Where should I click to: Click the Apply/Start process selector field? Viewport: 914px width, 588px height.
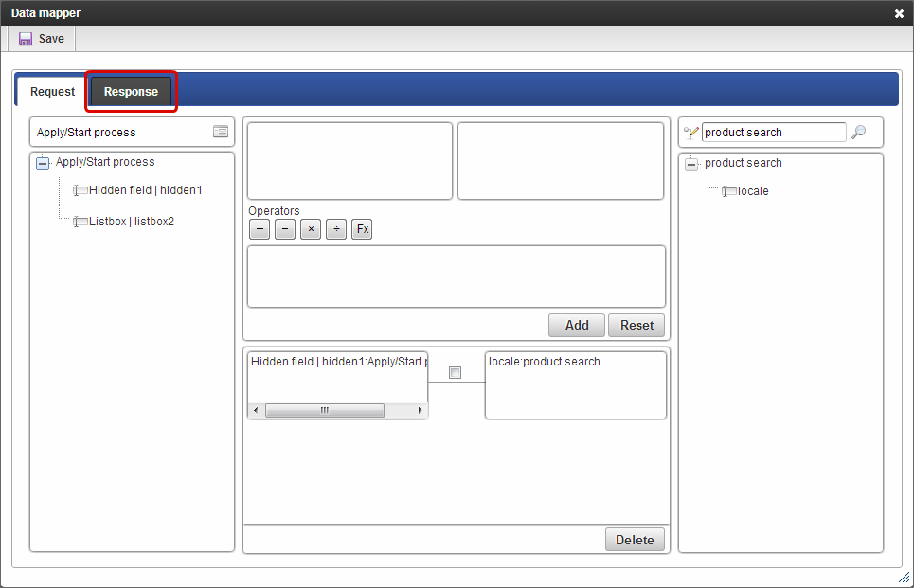click(x=132, y=132)
